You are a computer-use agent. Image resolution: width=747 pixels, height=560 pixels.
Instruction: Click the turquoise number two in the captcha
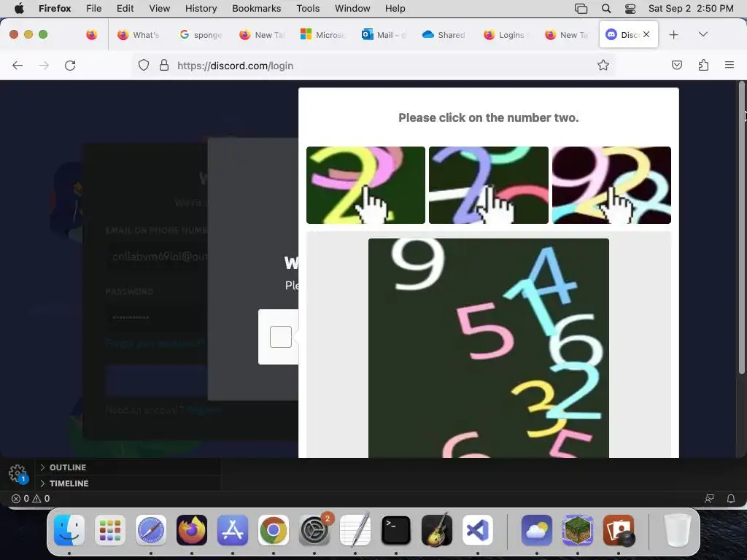(576, 391)
